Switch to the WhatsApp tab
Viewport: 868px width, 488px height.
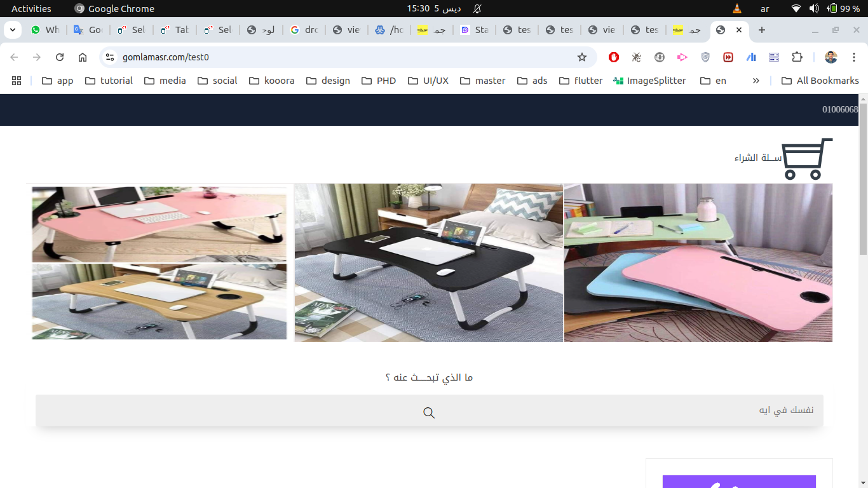click(x=44, y=30)
